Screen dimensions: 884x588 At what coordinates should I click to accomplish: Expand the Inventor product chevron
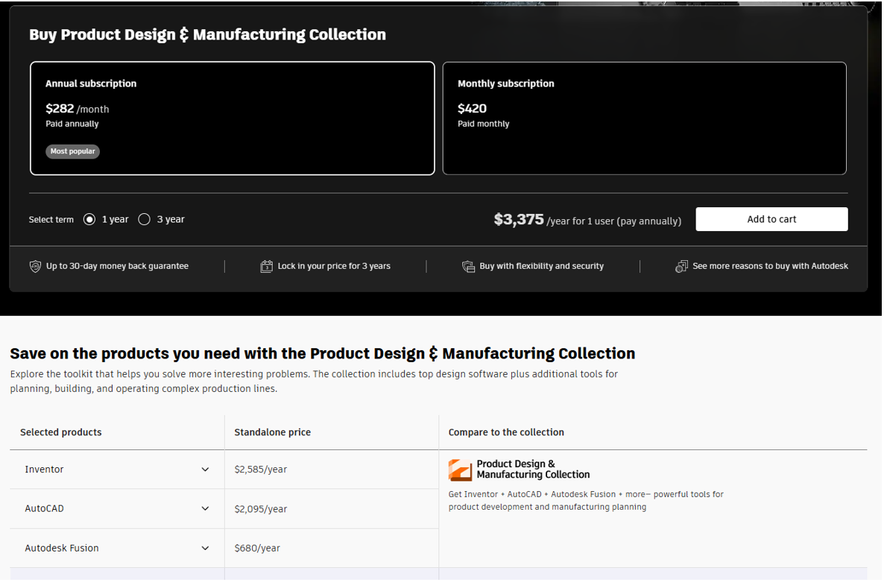pos(205,470)
